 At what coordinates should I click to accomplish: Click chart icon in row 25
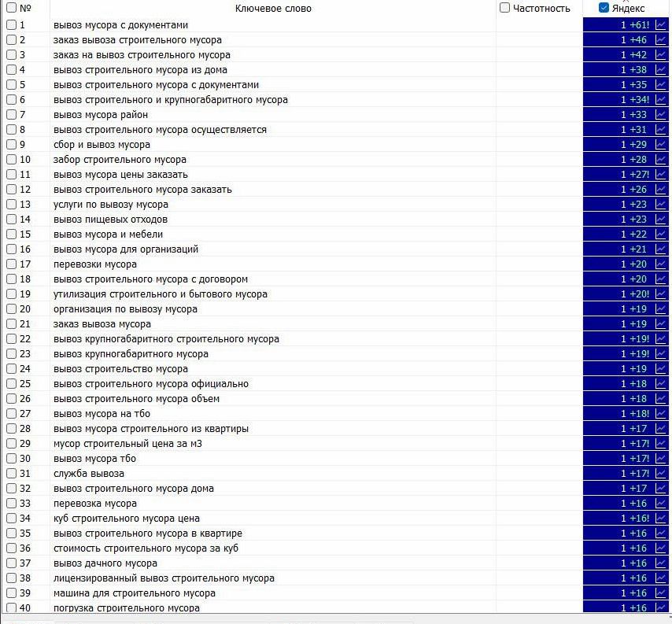[x=661, y=384]
